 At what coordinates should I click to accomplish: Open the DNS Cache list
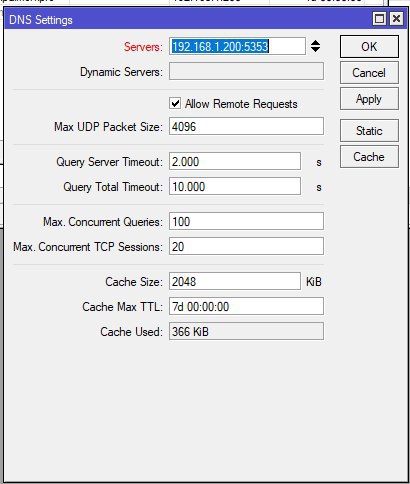click(x=369, y=157)
